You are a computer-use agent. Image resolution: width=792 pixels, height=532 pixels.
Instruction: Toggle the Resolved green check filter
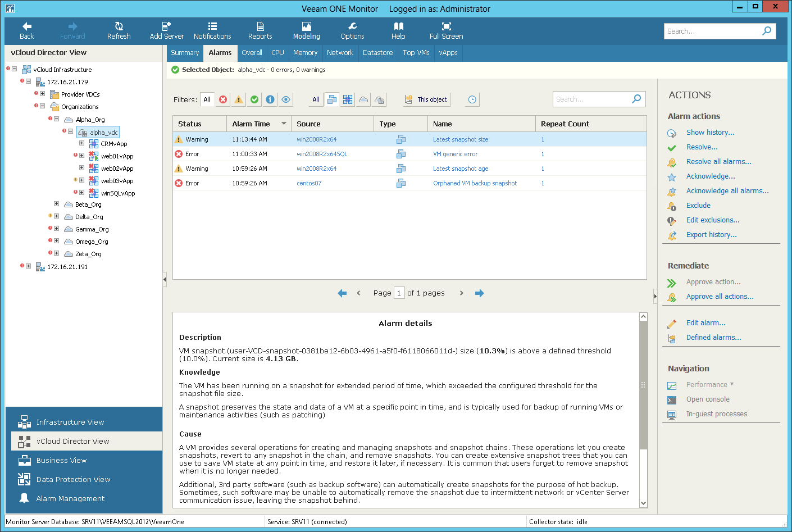pos(254,99)
